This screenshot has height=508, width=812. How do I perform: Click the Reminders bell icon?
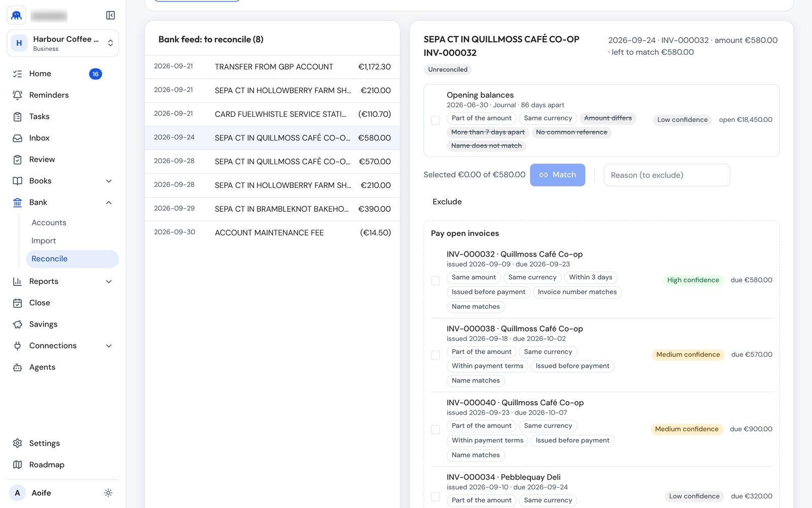[17, 95]
